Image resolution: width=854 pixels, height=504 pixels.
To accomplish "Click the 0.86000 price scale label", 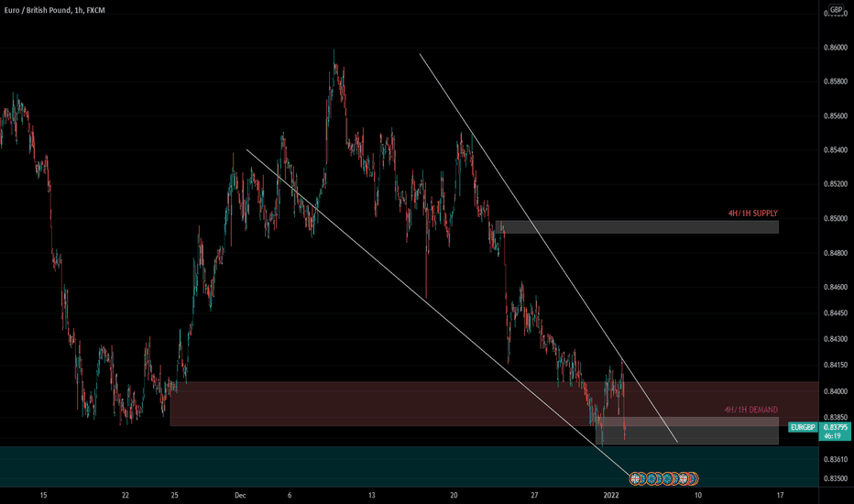I will 836,48.
